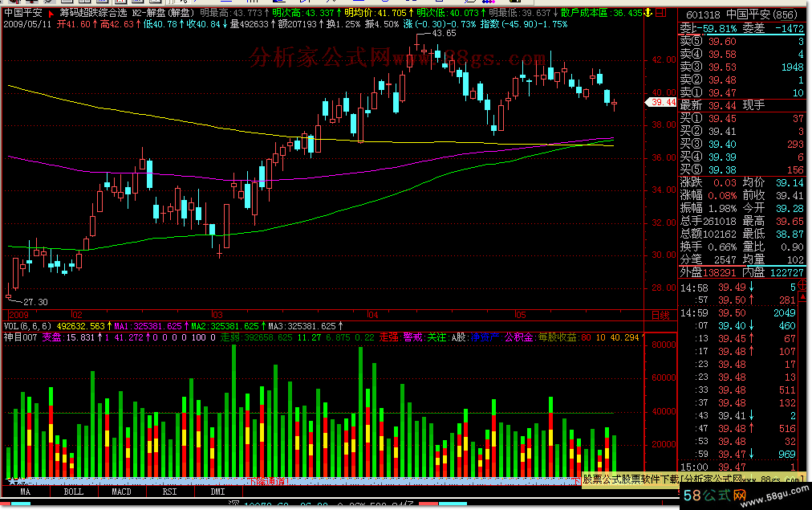Viewport: 812px width, 510px height.
Task: Select the 卖③ 39.53 ask row
Action: point(742,67)
